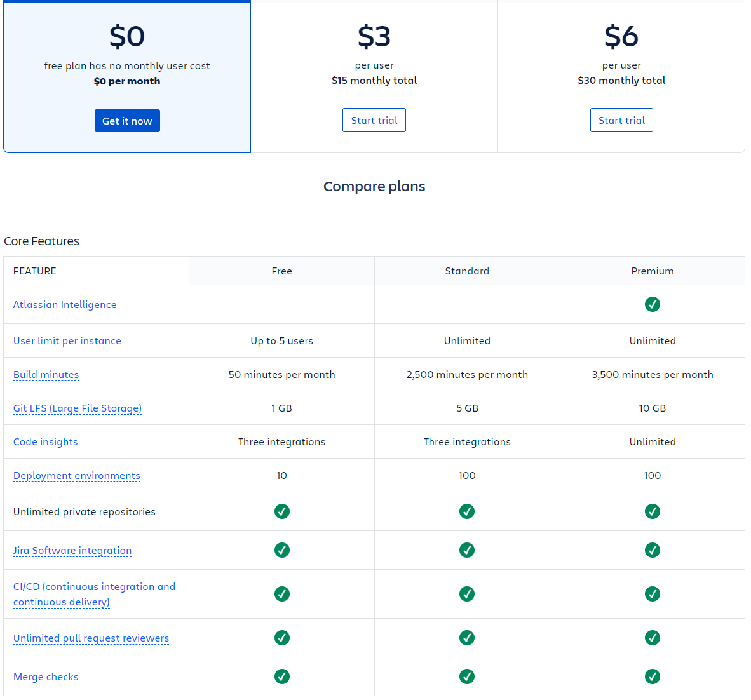The width and height of the screenshot is (751, 700).
Task: Click Standard checkmark for Jira Software integration
Action: 467,550
